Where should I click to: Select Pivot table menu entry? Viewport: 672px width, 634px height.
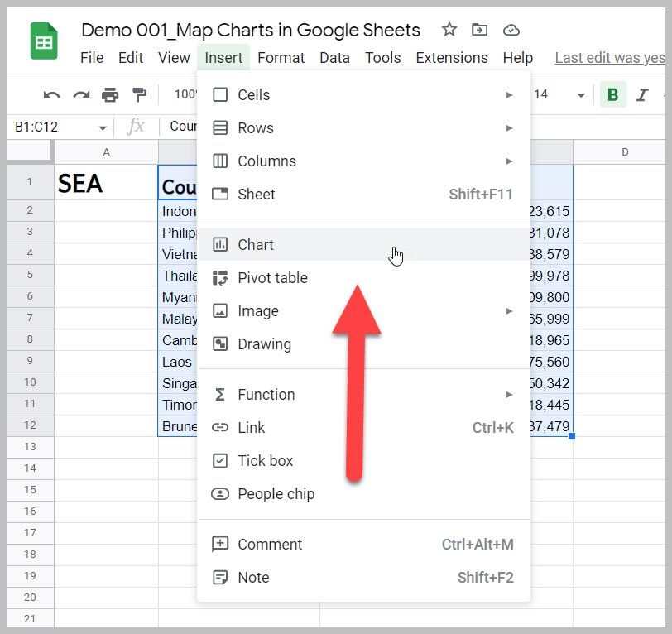click(364, 278)
